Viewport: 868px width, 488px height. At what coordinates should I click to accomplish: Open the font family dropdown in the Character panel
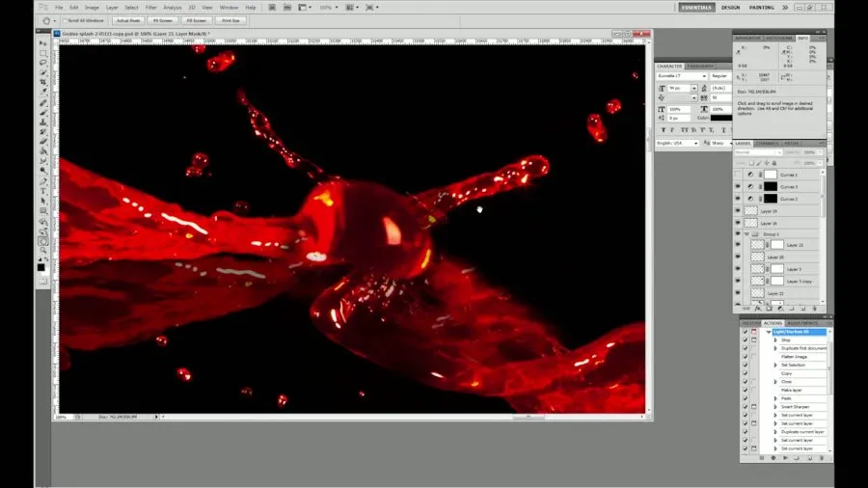[681, 75]
